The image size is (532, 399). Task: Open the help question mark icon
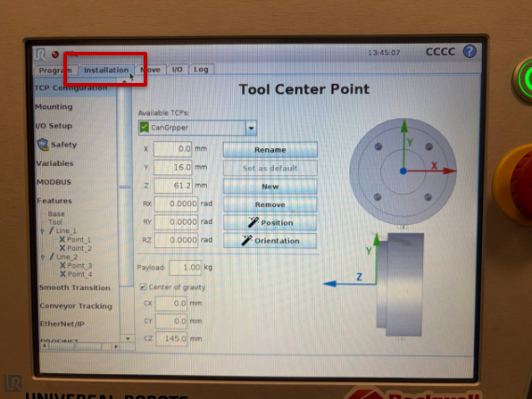tap(470, 52)
